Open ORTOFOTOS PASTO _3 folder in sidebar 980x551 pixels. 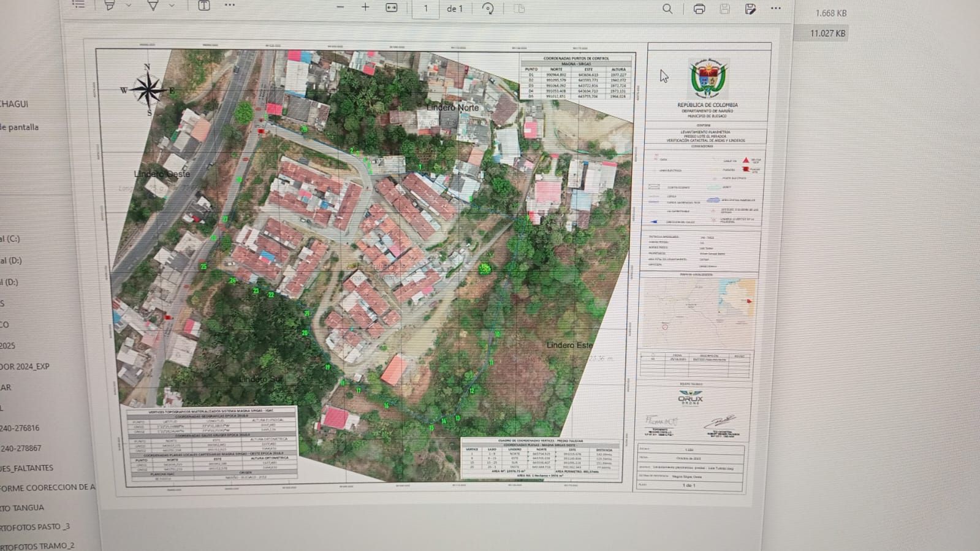point(35,526)
